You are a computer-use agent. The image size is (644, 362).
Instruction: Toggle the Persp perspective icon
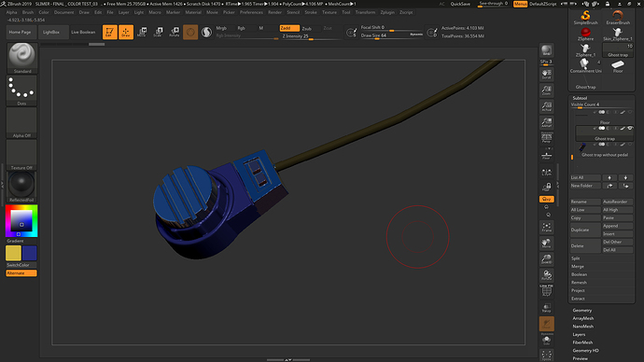pyautogui.click(x=546, y=138)
